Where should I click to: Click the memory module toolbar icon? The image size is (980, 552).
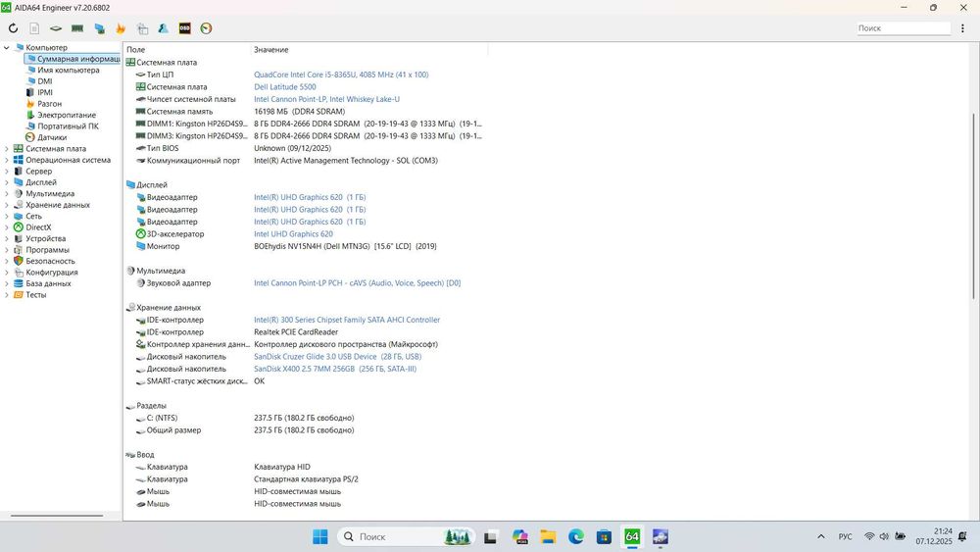pos(77,28)
